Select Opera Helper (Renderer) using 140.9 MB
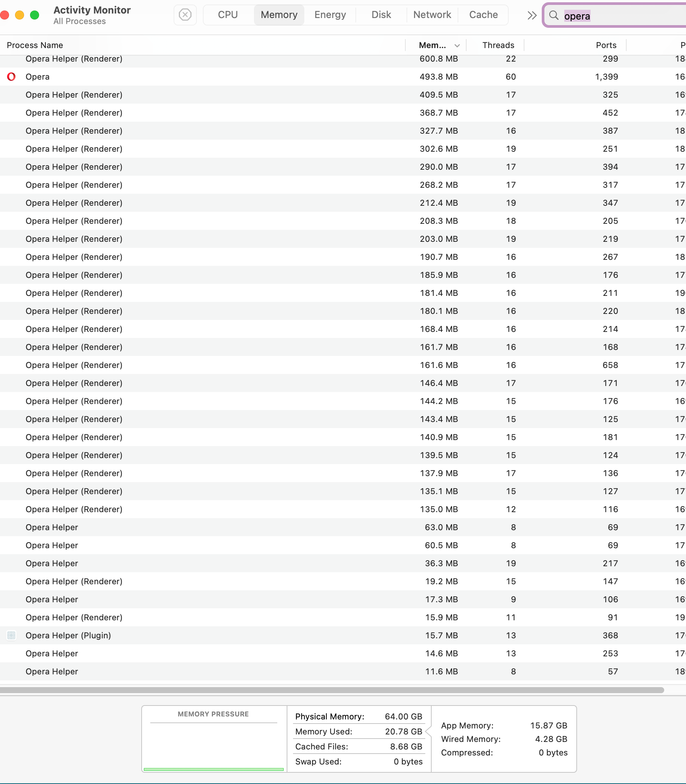The height and width of the screenshot is (784, 686). click(x=343, y=437)
